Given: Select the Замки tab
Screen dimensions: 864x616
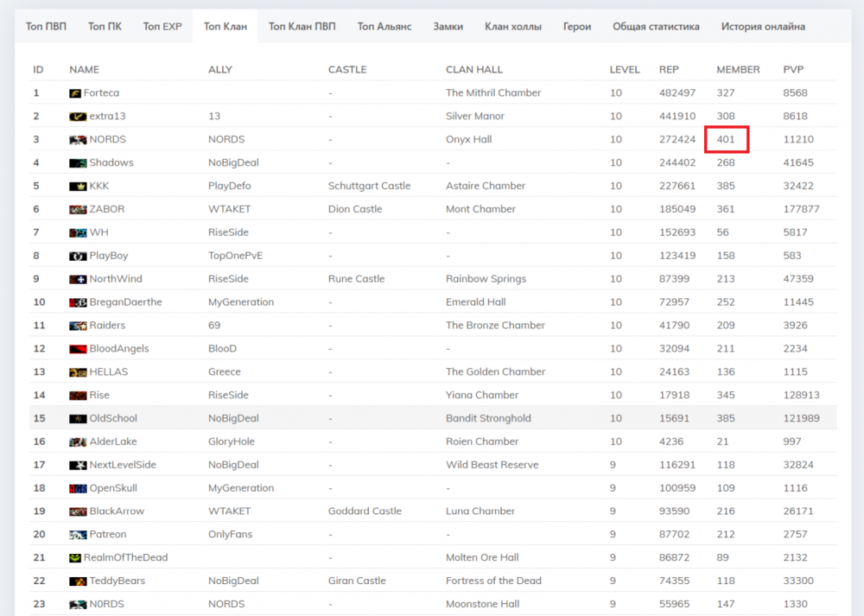Looking at the screenshot, I should [x=448, y=27].
